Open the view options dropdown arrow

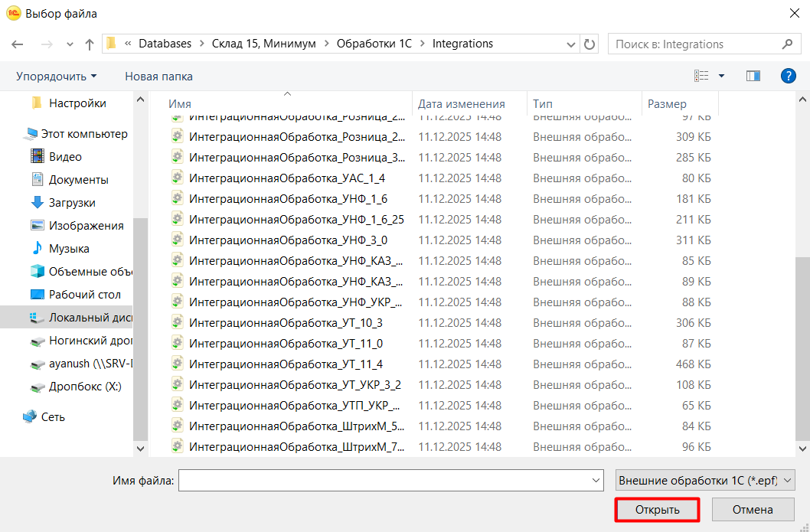tap(722, 77)
